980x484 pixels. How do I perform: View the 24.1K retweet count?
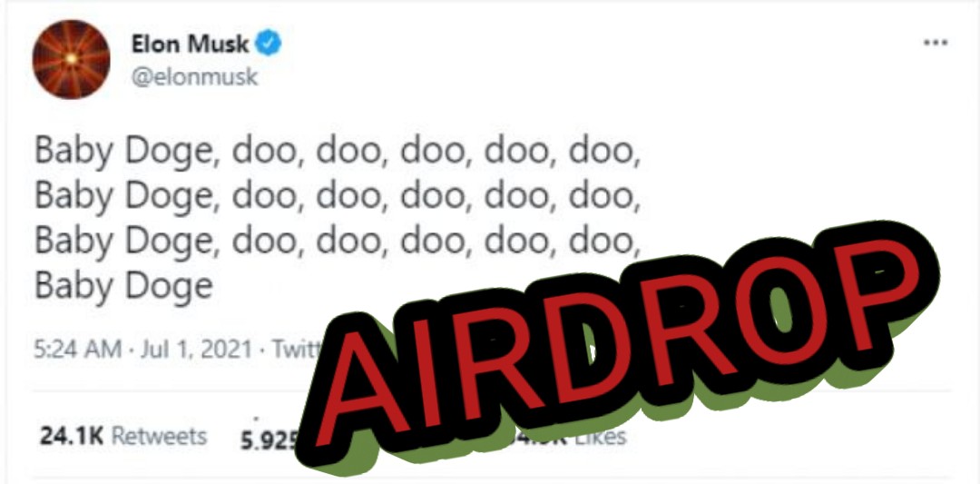(x=72, y=436)
